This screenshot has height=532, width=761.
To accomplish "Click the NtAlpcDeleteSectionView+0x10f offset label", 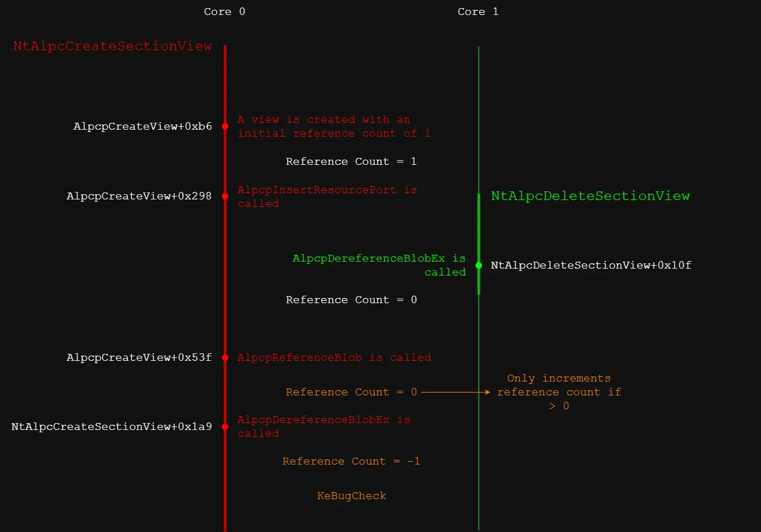I will coord(591,265).
